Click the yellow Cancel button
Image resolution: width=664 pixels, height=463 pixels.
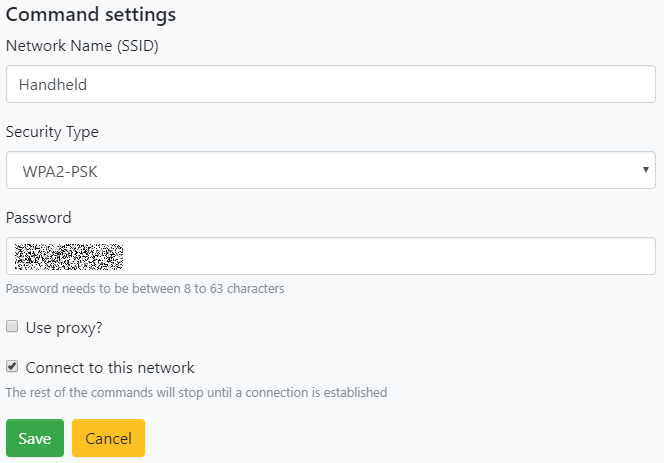pos(108,438)
